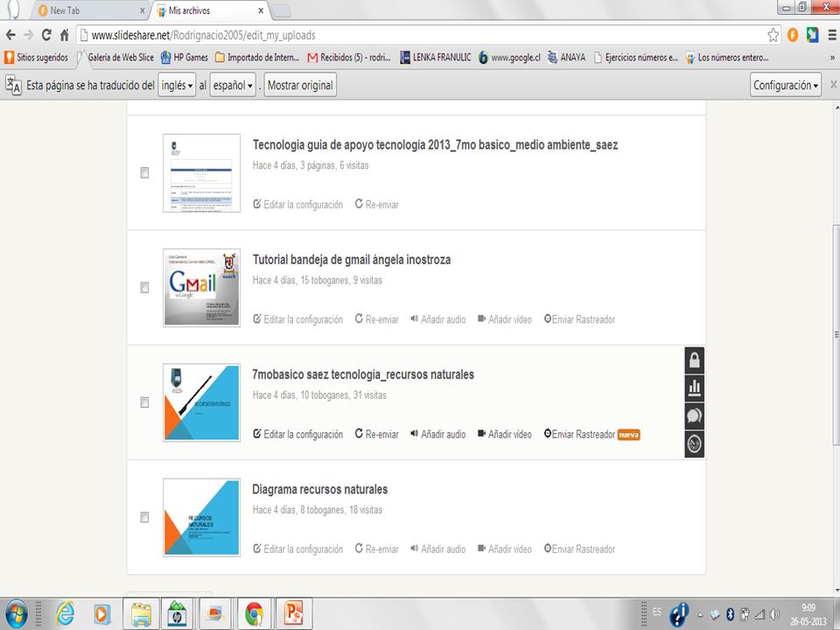Click Añadir video for 7mobasico saez presentation
Screen dimensions: 840x630
click(x=505, y=434)
